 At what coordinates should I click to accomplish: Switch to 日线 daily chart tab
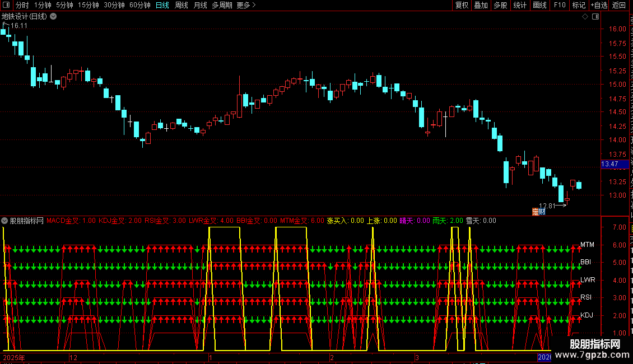pos(162,5)
